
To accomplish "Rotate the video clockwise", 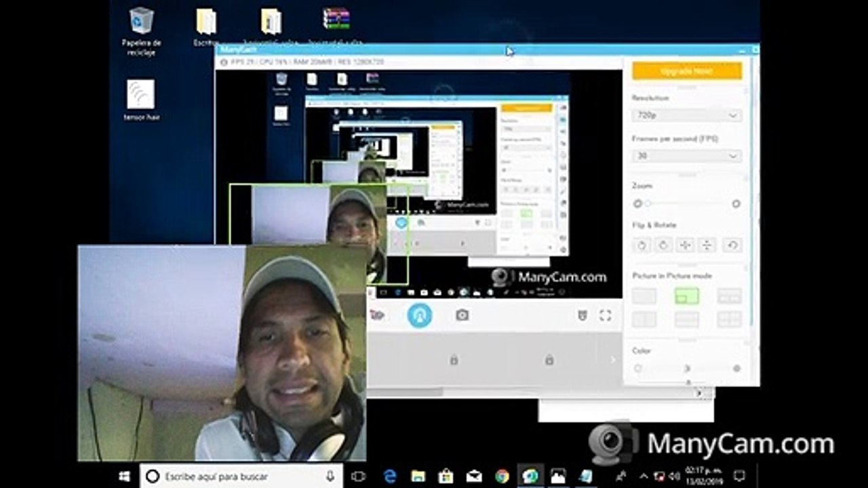I will coord(664,245).
